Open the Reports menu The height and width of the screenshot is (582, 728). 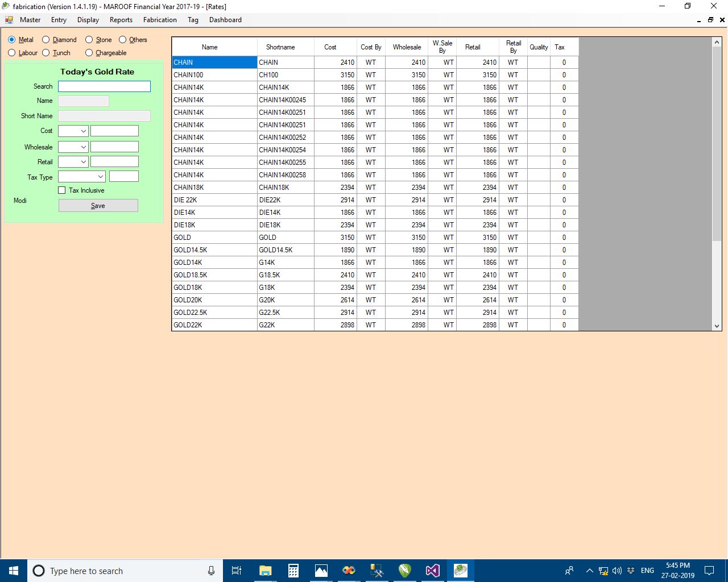tap(121, 20)
